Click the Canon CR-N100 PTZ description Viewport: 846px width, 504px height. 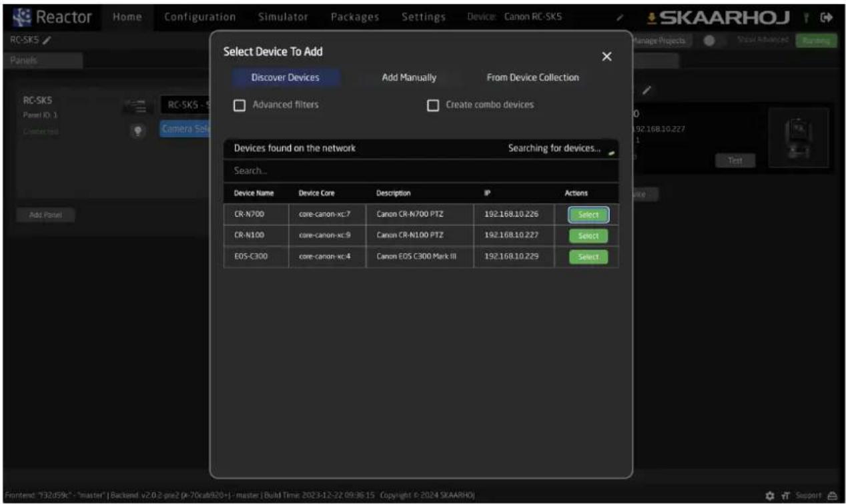411,236
